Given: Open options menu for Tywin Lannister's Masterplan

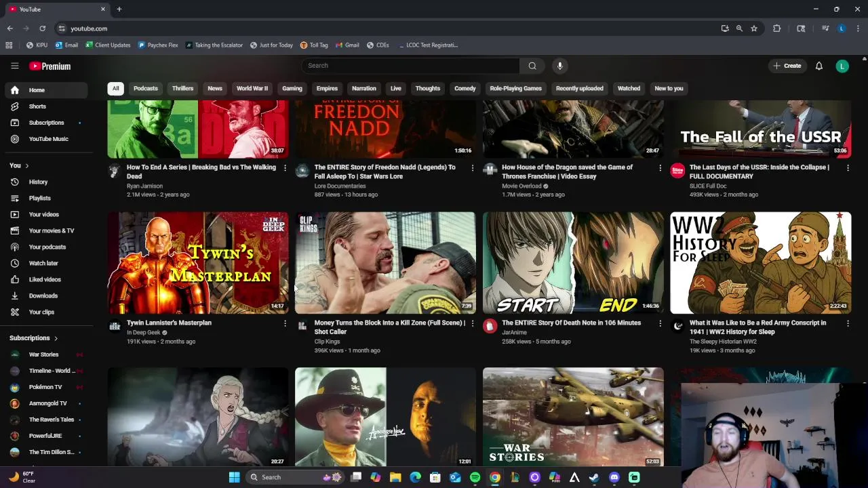Looking at the screenshot, I should tap(285, 323).
